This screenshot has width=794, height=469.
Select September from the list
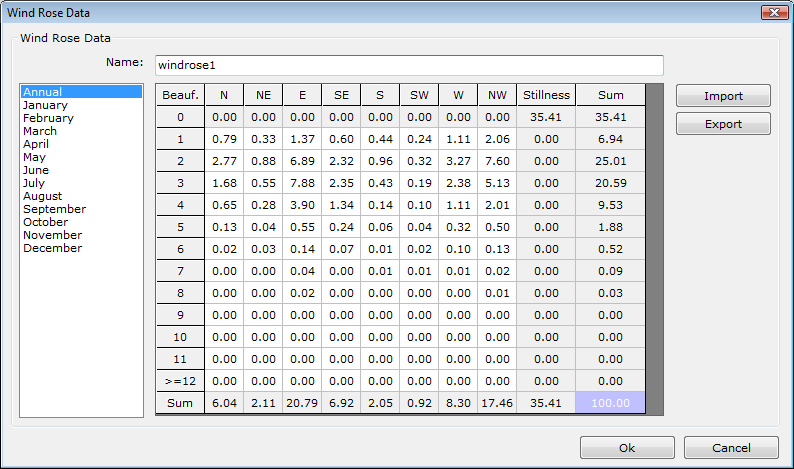tap(54, 209)
